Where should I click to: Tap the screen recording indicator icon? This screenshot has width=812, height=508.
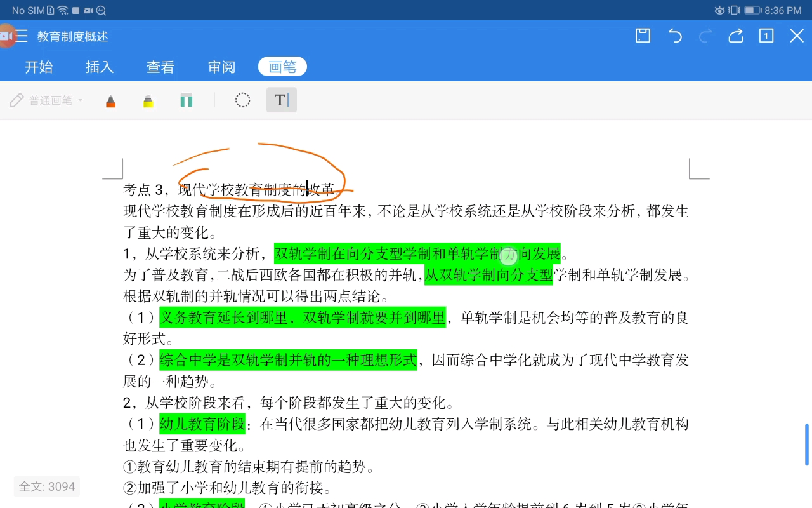[6, 36]
